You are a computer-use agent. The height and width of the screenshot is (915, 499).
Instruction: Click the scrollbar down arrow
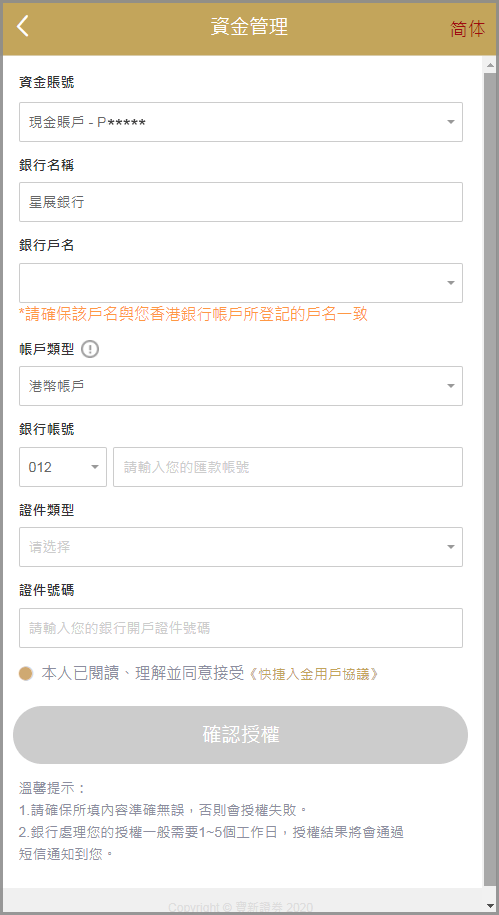click(x=490, y=895)
